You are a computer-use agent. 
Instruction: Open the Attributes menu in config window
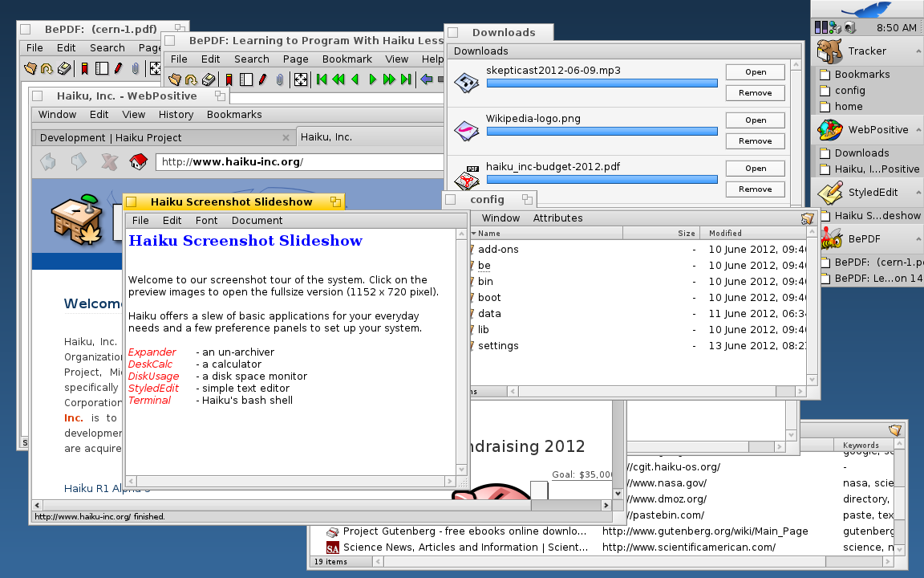[557, 218]
